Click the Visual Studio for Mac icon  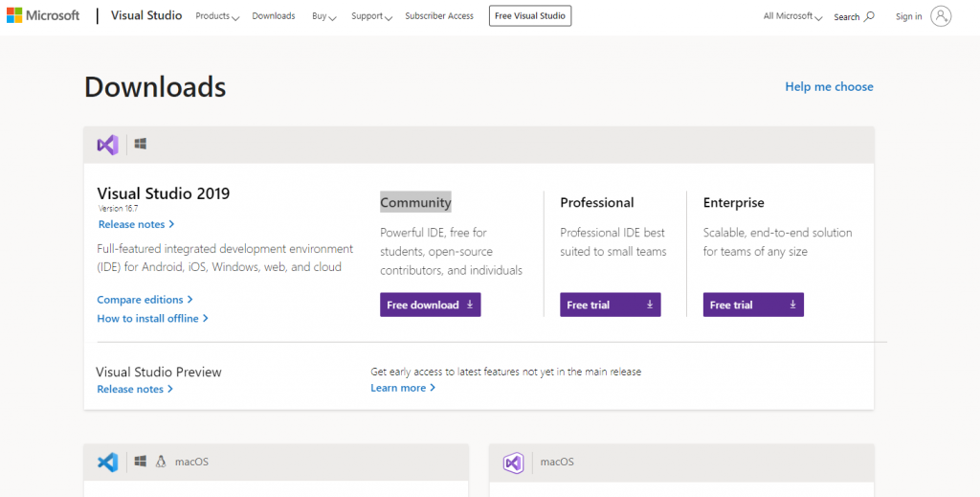tap(513, 463)
